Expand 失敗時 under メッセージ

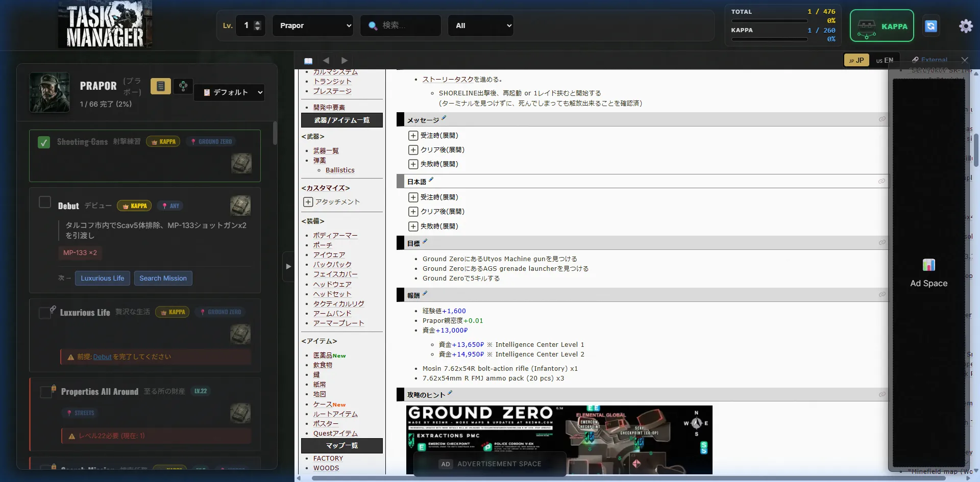coord(413,164)
